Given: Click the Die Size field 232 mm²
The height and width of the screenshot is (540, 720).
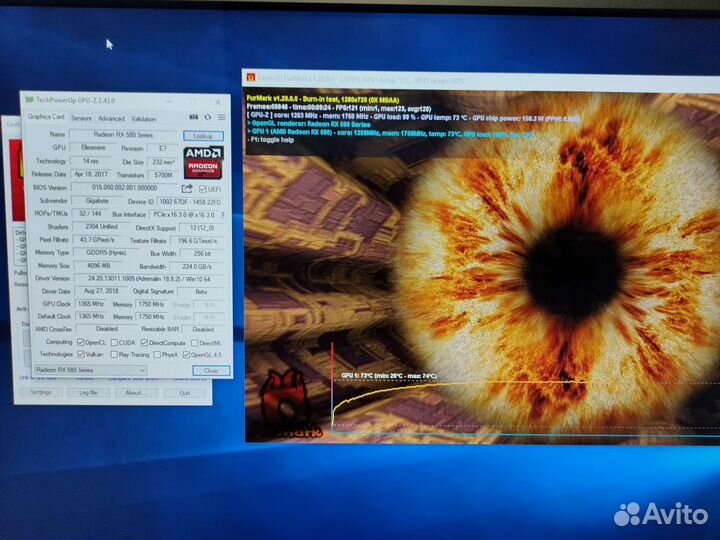Looking at the screenshot, I should pyautogui.click(x=162, y=162).
